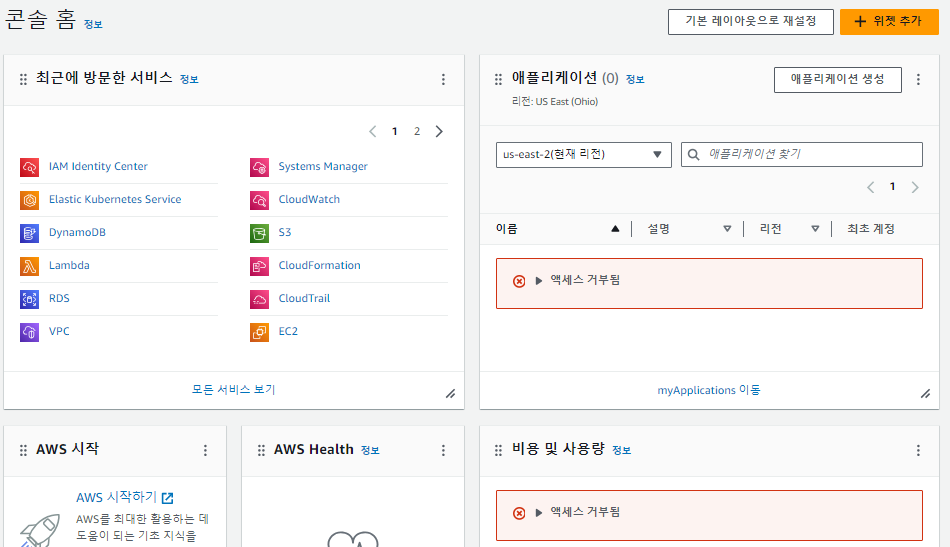Sort applications table by 리전 column
The width and height of the screenshot is (950, 547).
(x=815, y=229)
